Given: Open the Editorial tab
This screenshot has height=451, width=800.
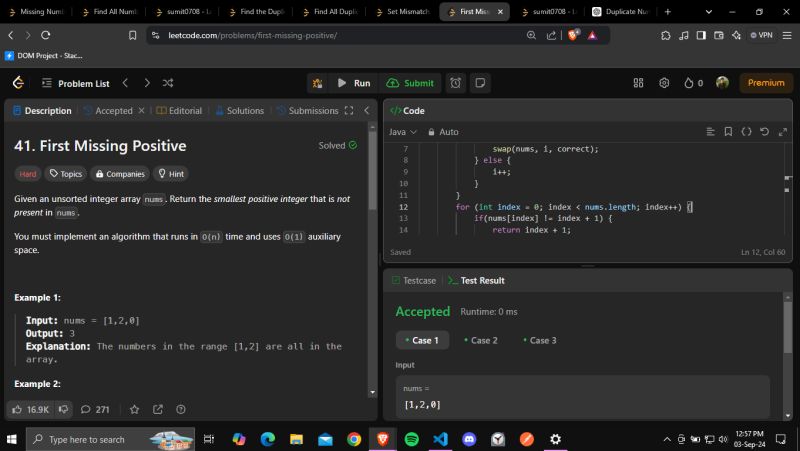Looking at the screenshot, I should click(x=179, y=111).
